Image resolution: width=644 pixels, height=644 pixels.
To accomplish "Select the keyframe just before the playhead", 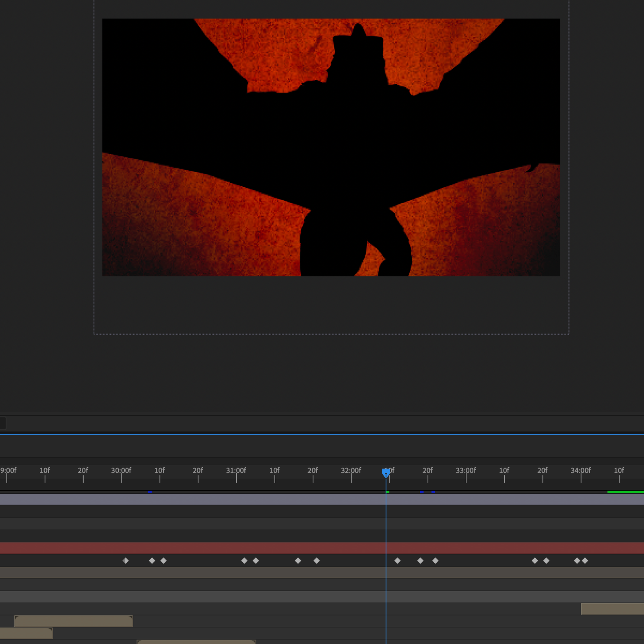I will click(x=316, y=561).
